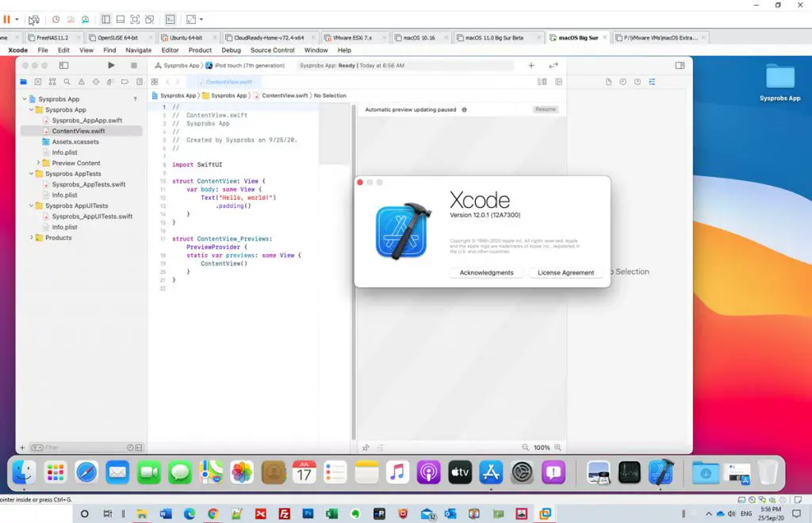The height and width of the screenshot is (523, 812).
Task: Toggle the Xcode inspectors panel
Action: (x=680, y=65)
